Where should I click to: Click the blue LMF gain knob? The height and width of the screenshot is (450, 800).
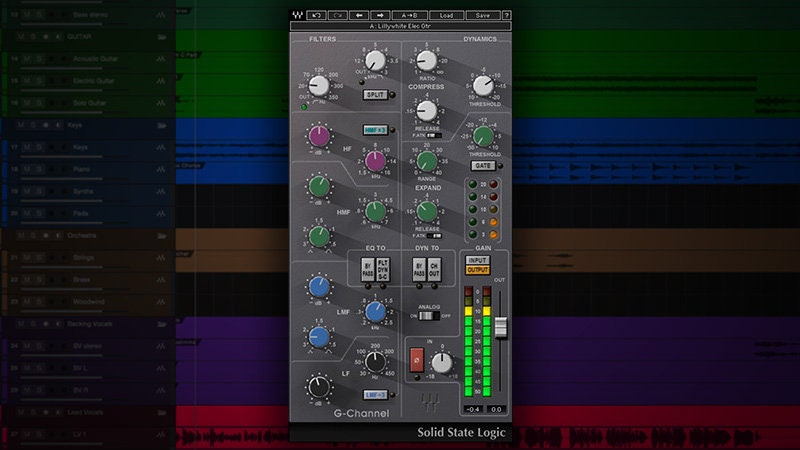[319, 287]
